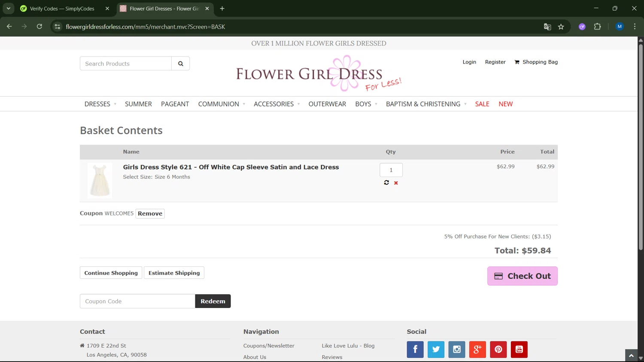Open the tab search dropdown arrow
The width and height of the screenshot is (644, 362).
pyautogui.click(x=9, y=9)
